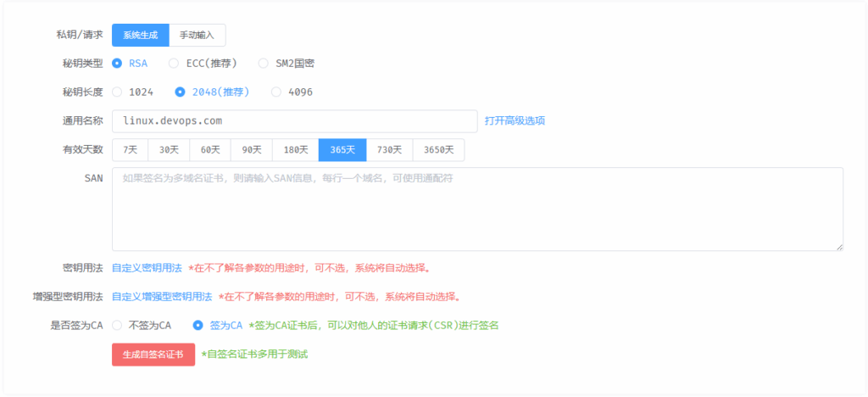Set key length to 1024
868x397 pixels.
(x=133, y=92)
